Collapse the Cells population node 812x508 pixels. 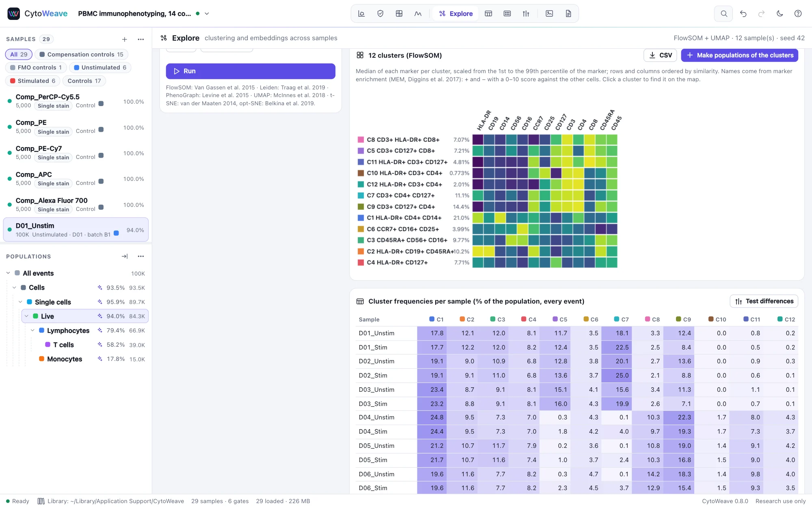coord(14,287)
